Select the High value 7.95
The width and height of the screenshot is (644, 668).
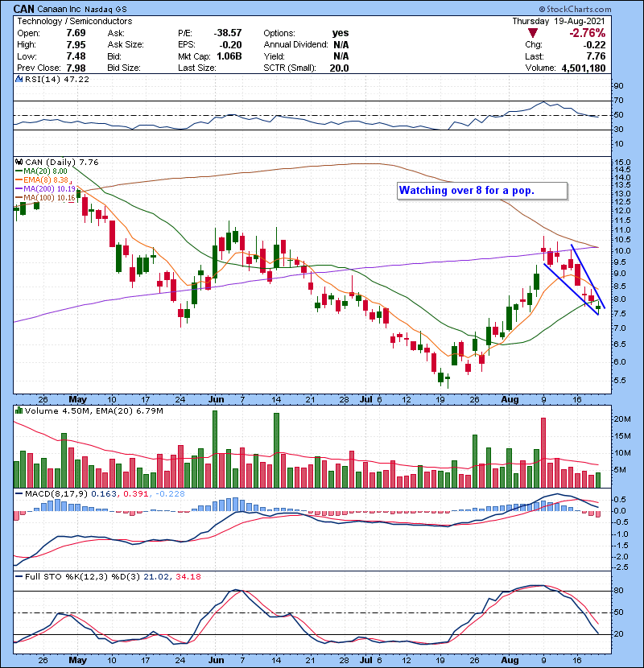tap(76, 45)
